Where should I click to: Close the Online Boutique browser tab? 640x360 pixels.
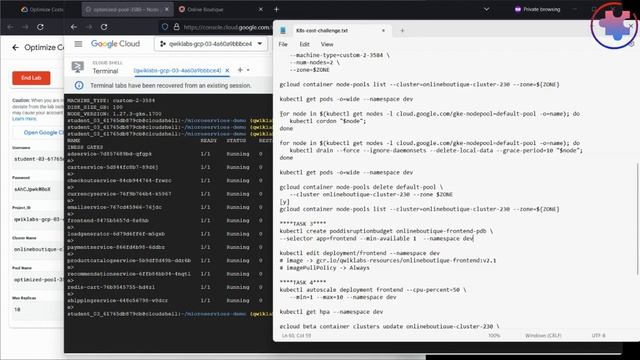click(x=261, y=9)
